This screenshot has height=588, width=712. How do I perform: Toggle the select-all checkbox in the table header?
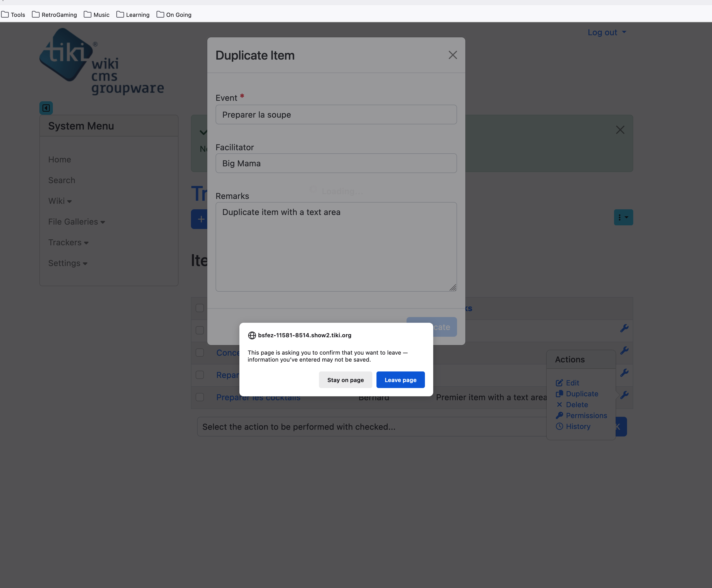point(200,308)
